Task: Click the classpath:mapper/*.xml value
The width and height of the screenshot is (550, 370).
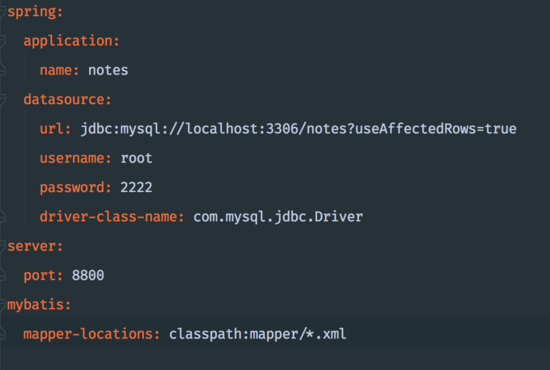Action: coord(258,334)
